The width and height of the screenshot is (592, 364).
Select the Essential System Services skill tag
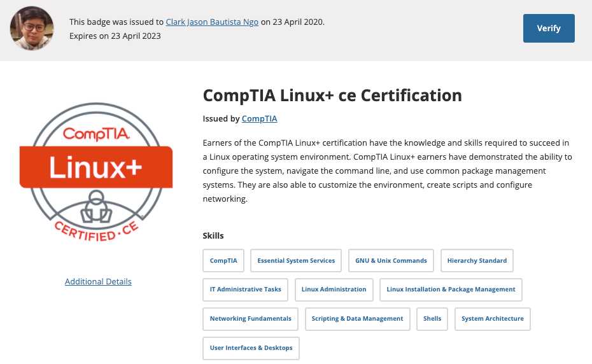296,260
